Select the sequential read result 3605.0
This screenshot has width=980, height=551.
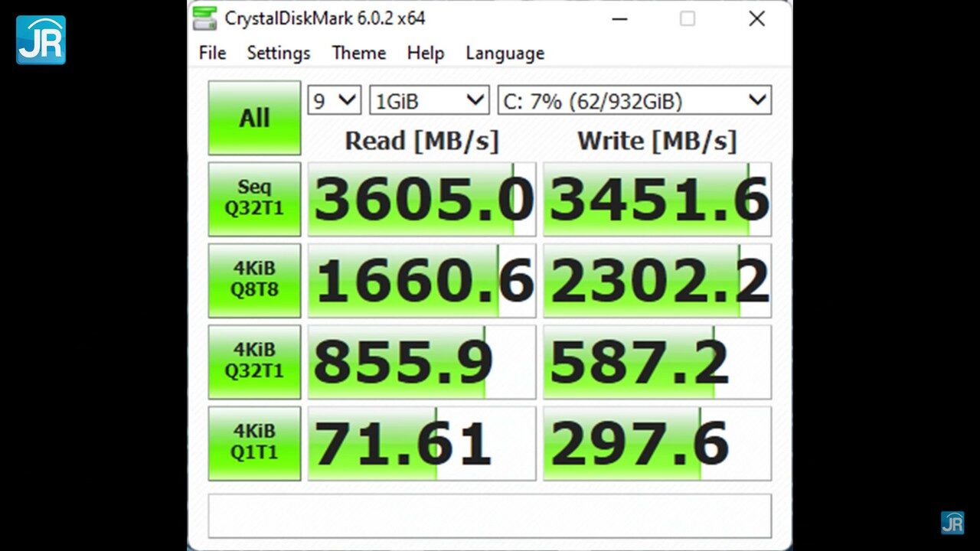click(x=420, y=198)
